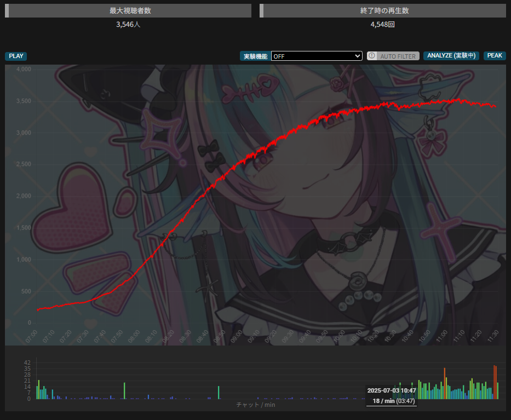Click the PEAK button
The width and height of the screenshot is (511, 420).
tap(495, 56)
